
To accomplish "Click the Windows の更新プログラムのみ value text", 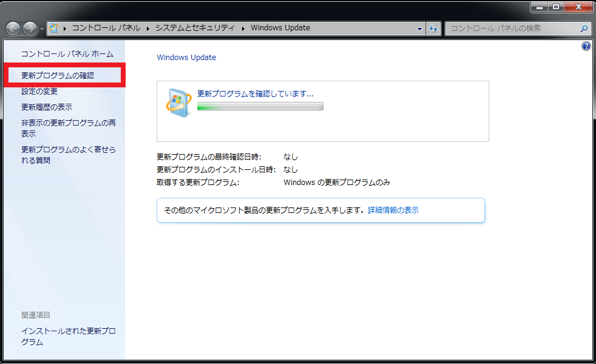I will [x=337, y=183].
